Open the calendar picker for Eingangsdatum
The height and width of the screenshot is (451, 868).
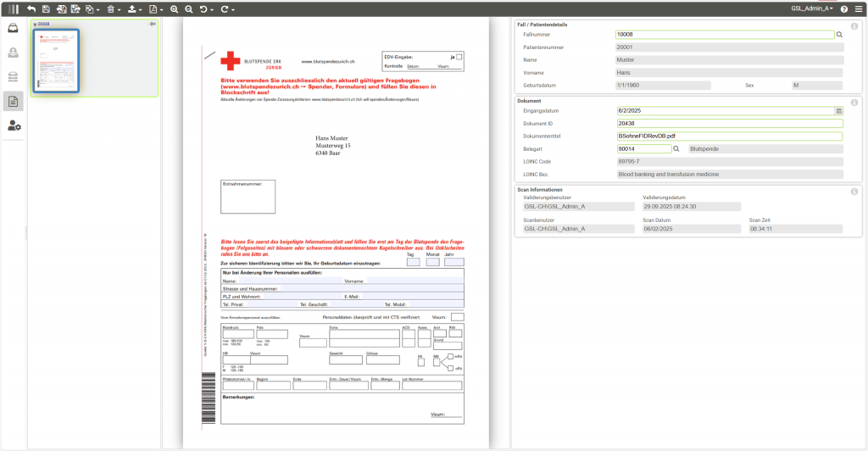pyautogui.click(x=839, y=111)
